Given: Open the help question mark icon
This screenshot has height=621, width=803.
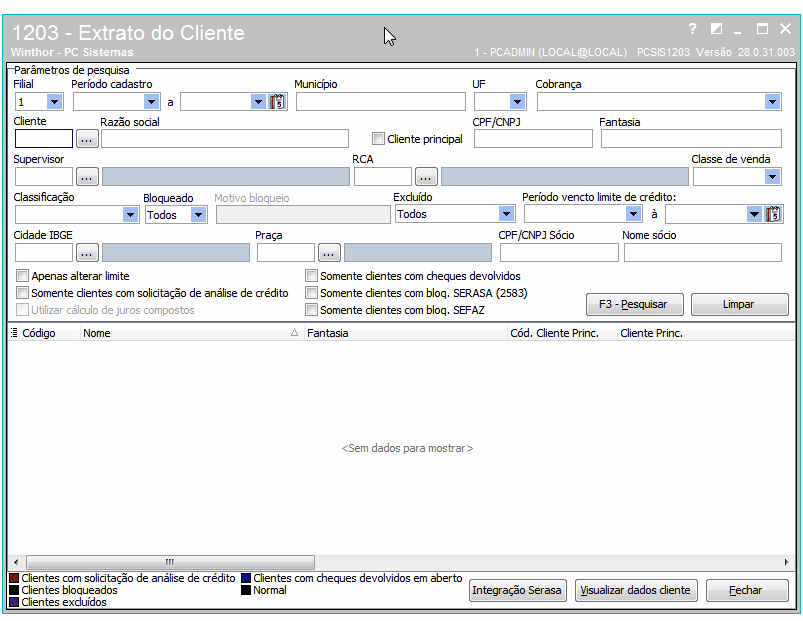Looking at the screenshot, I should click(x=692, y=29).
